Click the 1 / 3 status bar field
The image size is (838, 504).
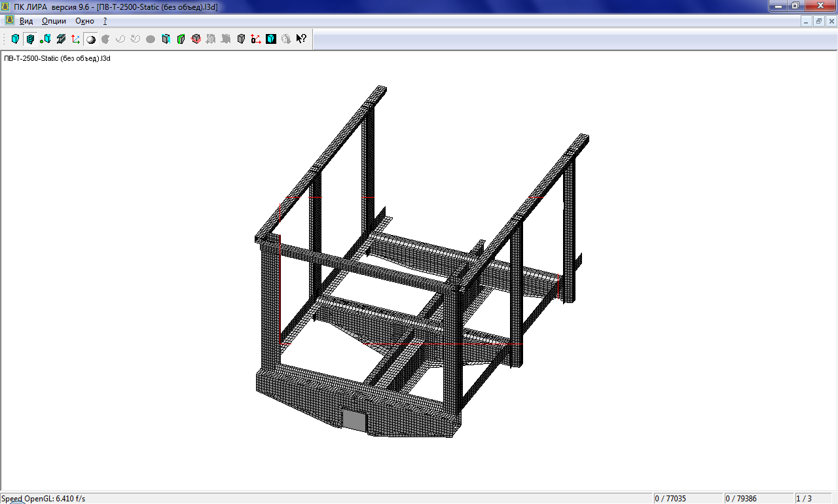[x=813, y=499]
